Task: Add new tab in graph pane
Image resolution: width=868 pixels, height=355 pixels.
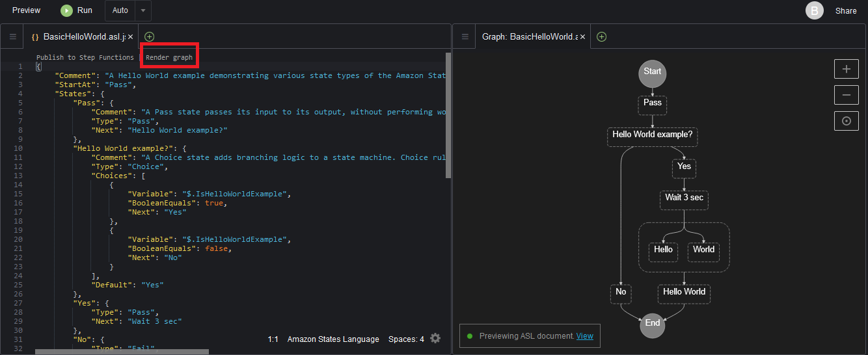Action: pos(601,37)
